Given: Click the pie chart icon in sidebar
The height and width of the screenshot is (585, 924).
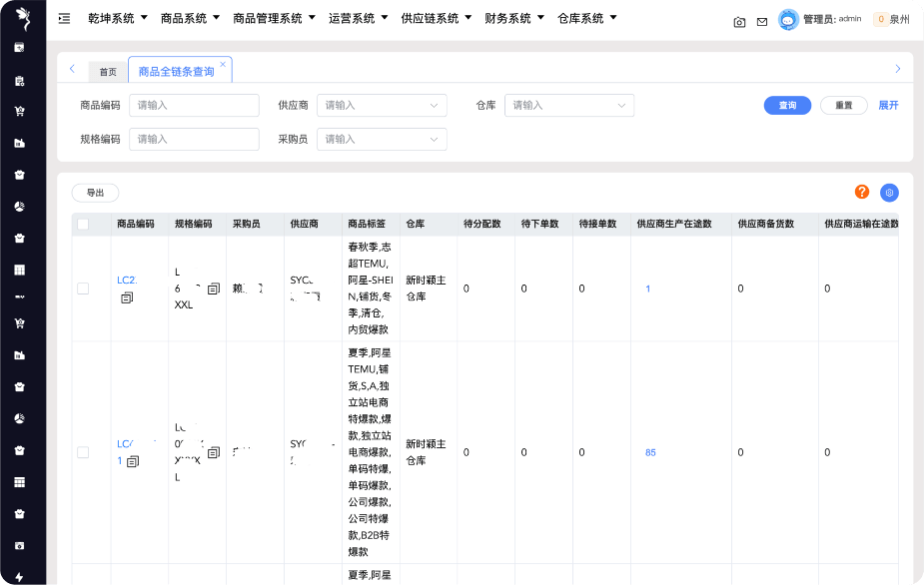Looking at the screenshot, I should coord(19,206).
